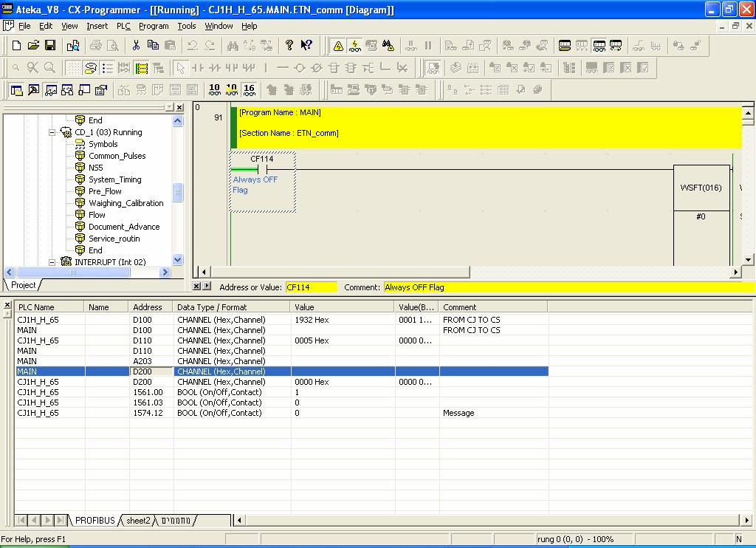Save the project with the floppy disk icon

click(x=50, y=45)
